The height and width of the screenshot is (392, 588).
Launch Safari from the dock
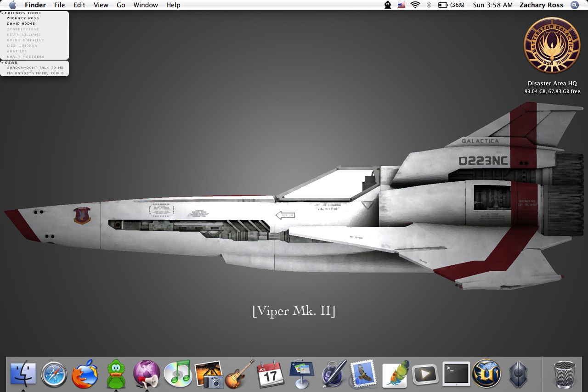(x=54, y=374)
